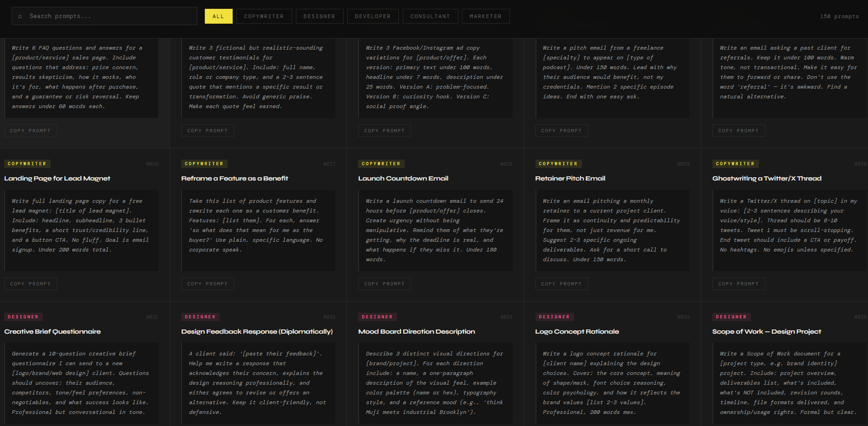
Task: Copy the 6 FAQ questions prompt
Action: pyautogui.click(x=30, y=131)
